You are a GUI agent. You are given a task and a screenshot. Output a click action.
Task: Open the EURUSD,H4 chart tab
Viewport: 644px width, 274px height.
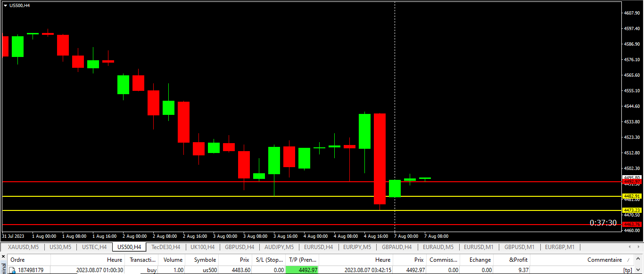pos(318,247)
